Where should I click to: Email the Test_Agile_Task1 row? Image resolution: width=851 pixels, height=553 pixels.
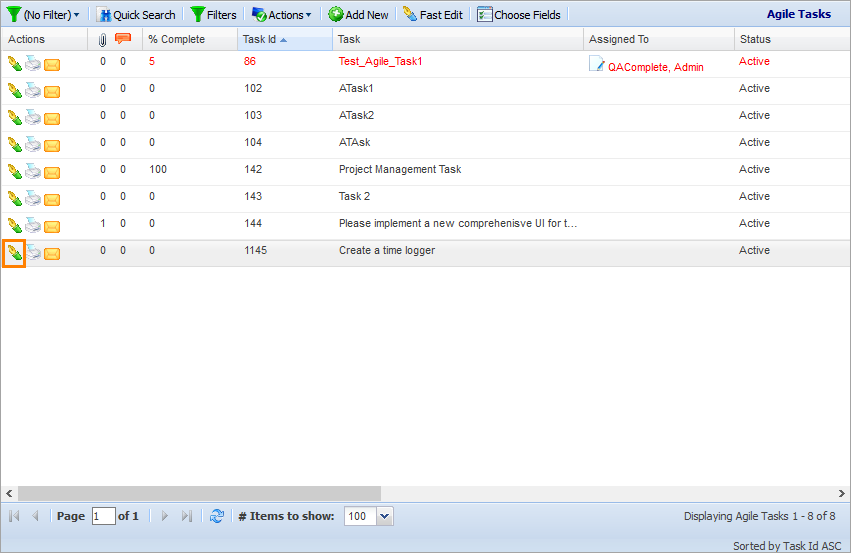click(52, 65)
